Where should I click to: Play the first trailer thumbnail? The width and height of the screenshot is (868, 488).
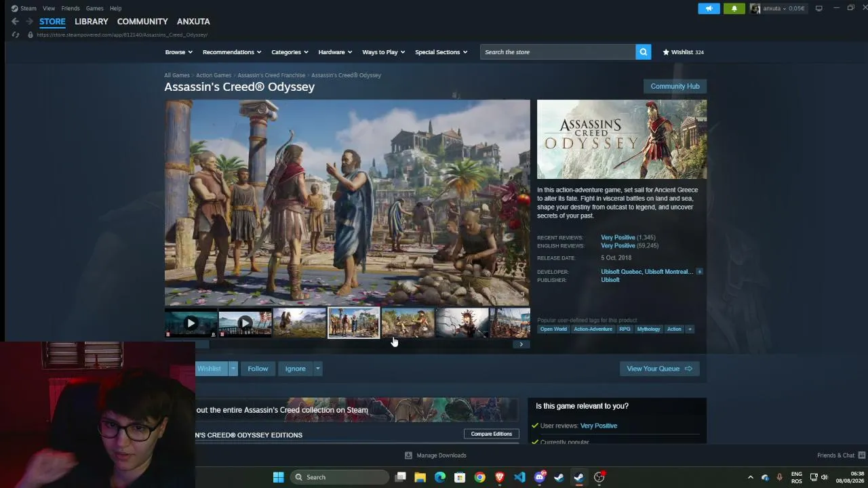click(191, 323)
